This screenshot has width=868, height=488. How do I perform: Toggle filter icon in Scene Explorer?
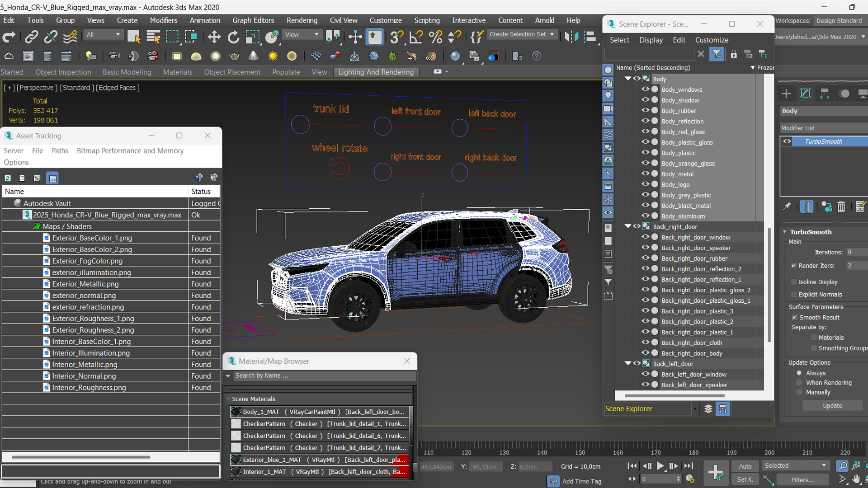(717, 54)
